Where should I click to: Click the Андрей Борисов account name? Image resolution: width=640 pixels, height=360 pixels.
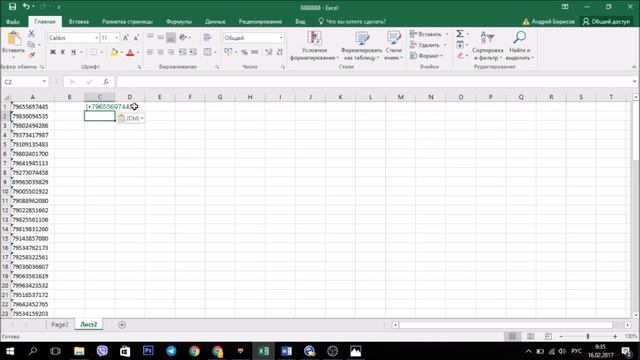coord(553,22)
